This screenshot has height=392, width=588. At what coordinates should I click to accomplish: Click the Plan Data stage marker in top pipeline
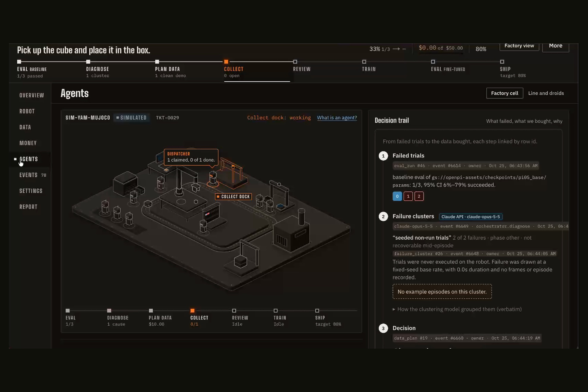[157, 62]
